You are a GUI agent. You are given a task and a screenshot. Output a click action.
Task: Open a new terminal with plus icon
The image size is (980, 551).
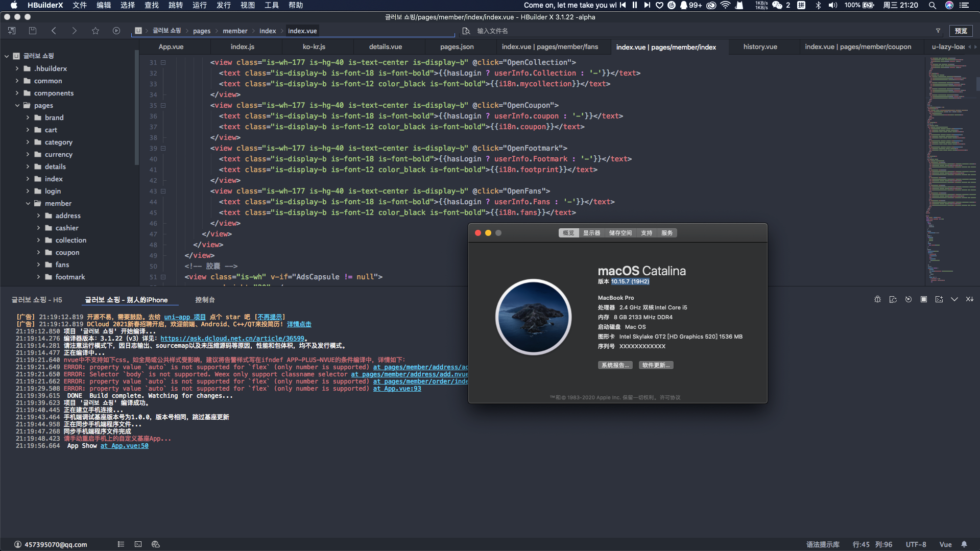(939, 299)
